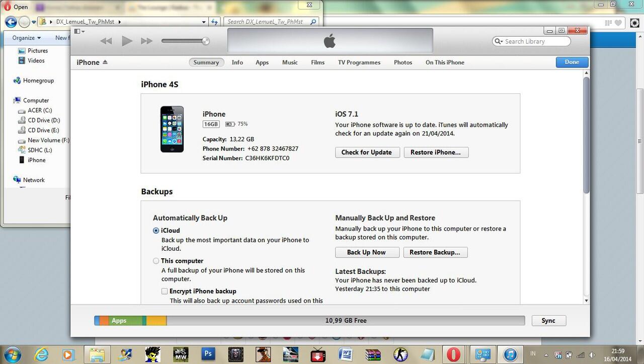This screenshot has height=364, width=644.
Task: Open the iTunes menu dropdown at the window corner
Action: [79, 31]
